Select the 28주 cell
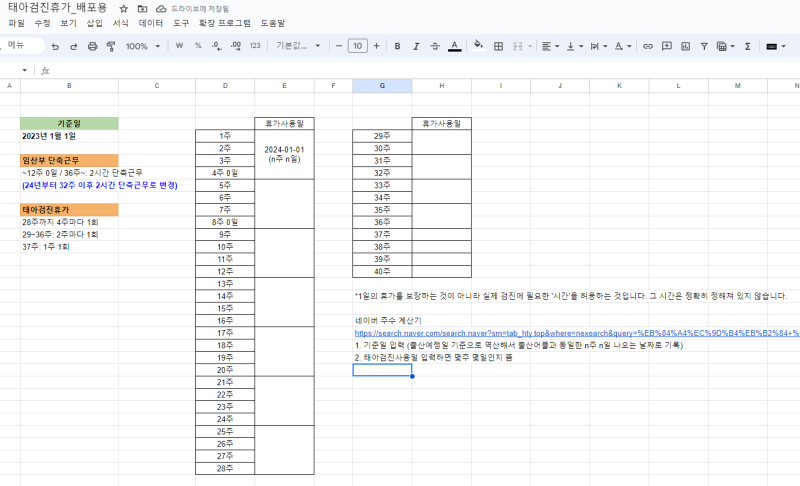This screenshot has height=486, width=800. tap(225, 468)
